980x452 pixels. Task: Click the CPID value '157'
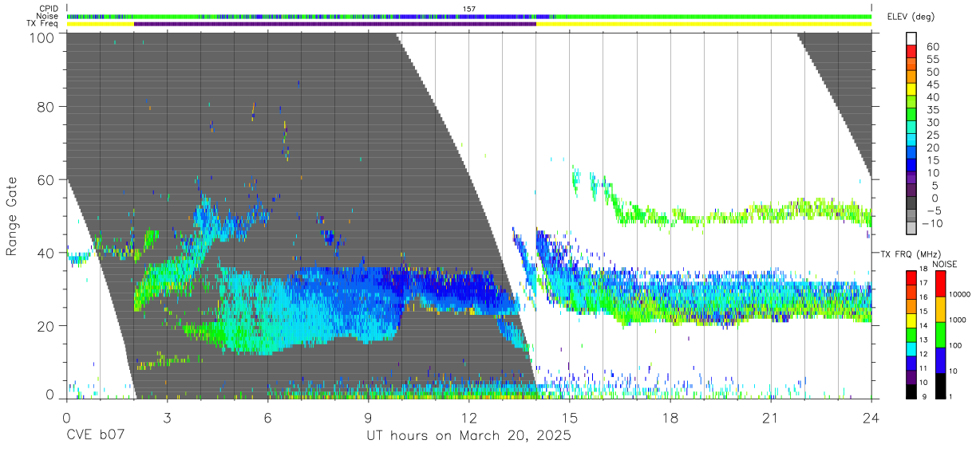469,9
